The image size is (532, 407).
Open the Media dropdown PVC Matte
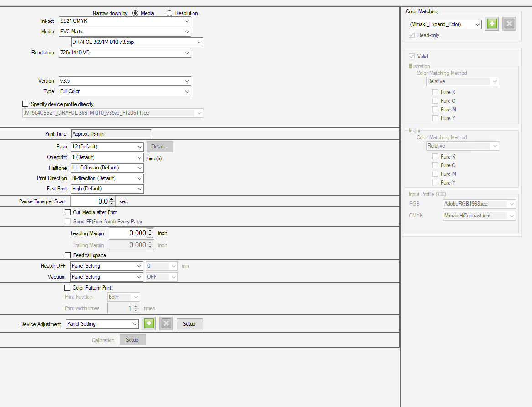click(125, 32)
